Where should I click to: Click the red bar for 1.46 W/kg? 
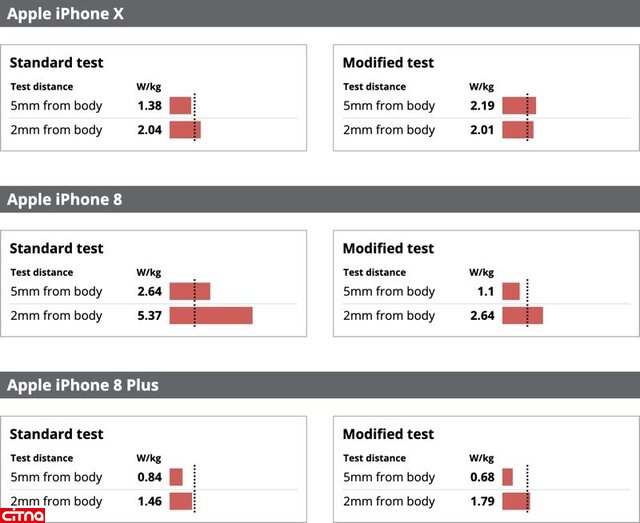[x=181, y=501]
